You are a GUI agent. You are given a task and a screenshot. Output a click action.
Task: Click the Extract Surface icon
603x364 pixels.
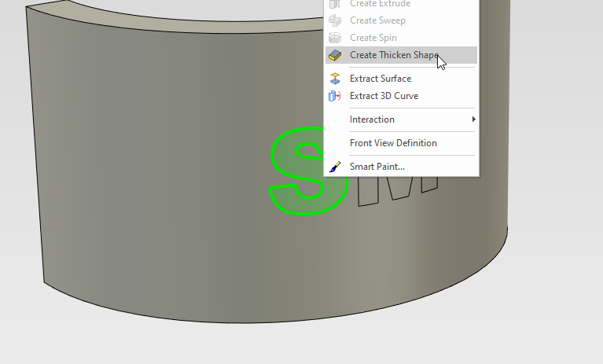pos(335,79)
